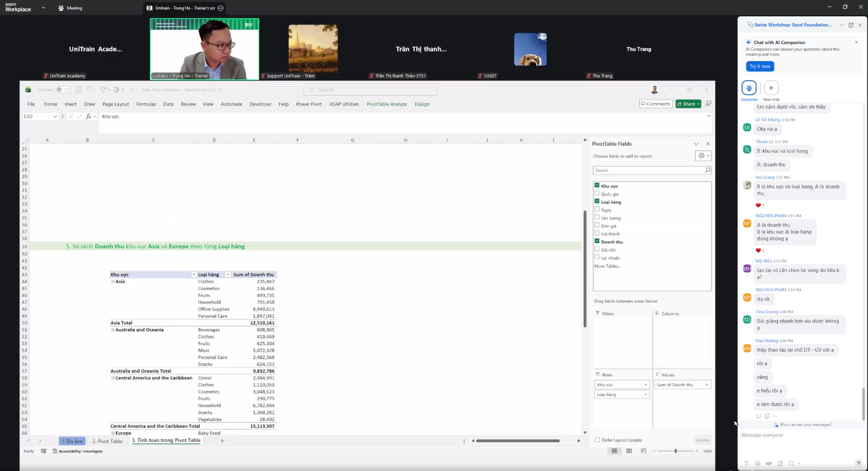Click Try it now in AI Companion
The height and width of the screenshot is (471, 868).
760,66
